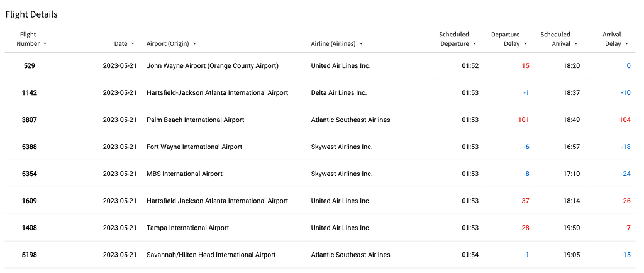Screen dimensions: 644x273
Task: Select the departure delay value 101
Action: (523, 120)
